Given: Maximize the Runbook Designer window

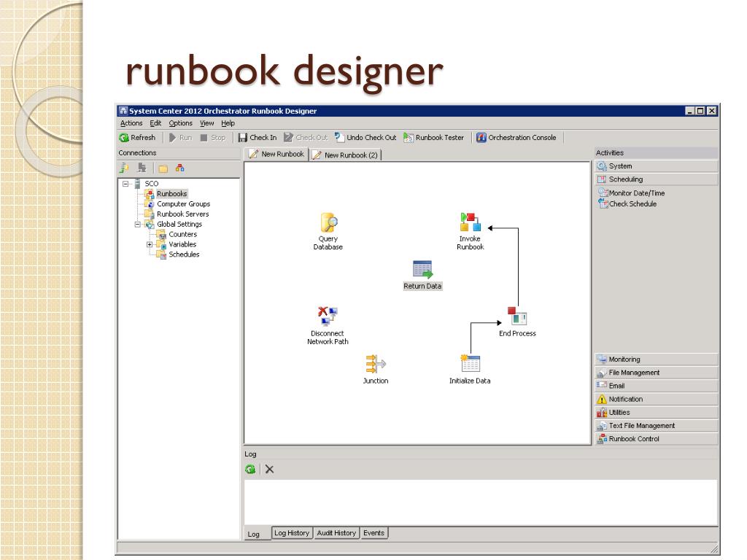Looking at the screenshot, I should pos(700,111).
